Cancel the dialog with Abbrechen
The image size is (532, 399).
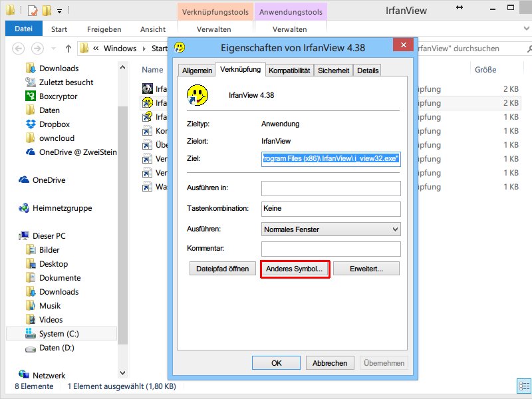pos(330,363)
